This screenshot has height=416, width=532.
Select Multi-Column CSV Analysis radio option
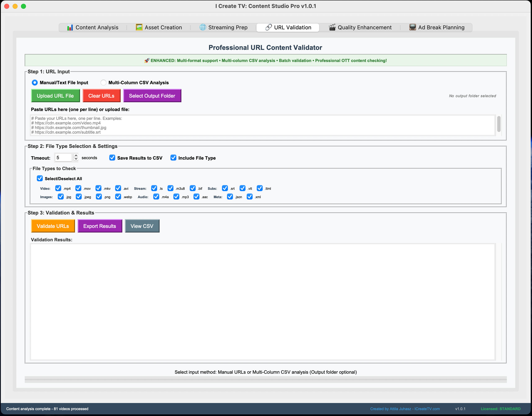pos(103,83)
